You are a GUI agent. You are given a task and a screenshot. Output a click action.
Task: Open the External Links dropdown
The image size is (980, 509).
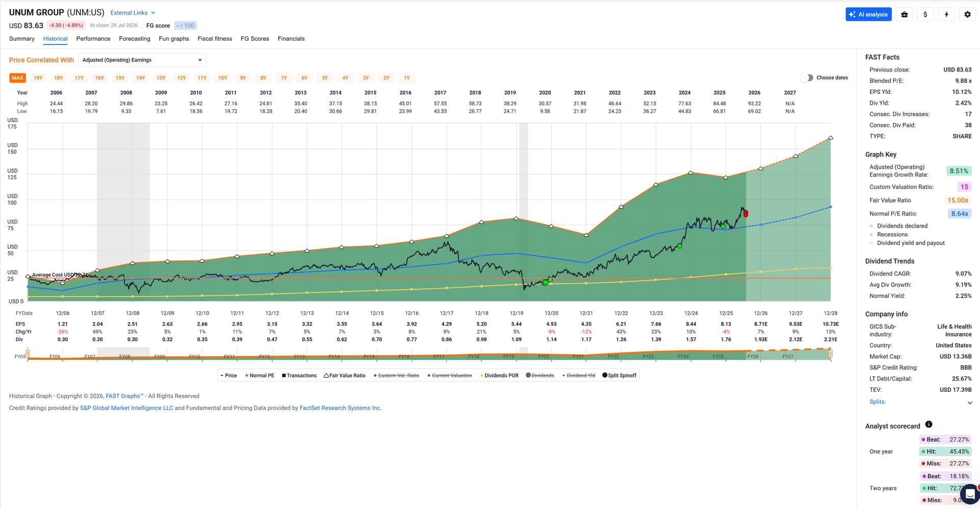(133, 13)
